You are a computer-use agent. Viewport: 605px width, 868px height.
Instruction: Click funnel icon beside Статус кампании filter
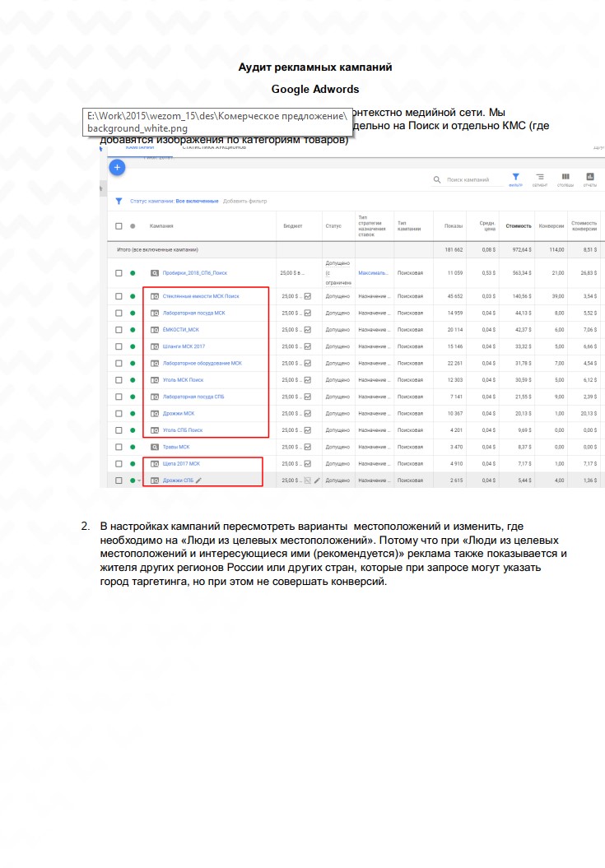point(119,201)
